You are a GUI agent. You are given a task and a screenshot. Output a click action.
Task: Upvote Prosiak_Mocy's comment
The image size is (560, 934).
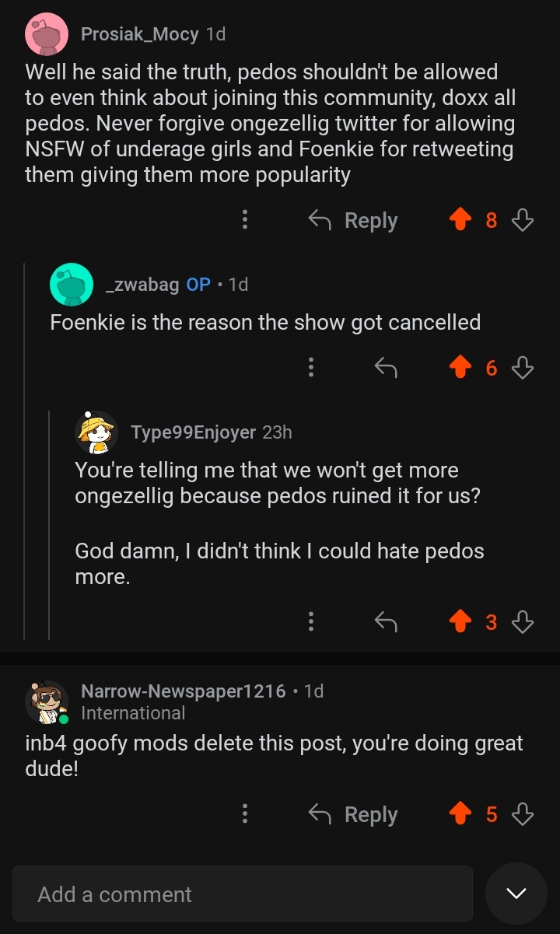click(461, 221)
